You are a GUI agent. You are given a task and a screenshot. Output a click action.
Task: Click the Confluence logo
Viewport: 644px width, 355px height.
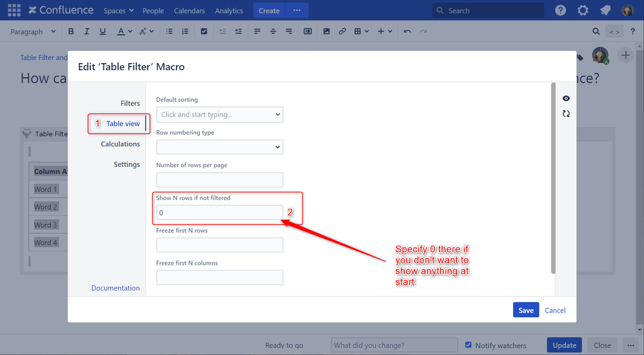coord(61,10)
